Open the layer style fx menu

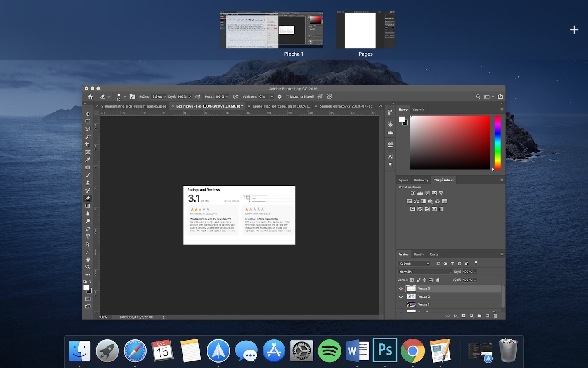(x=456, y=316)
